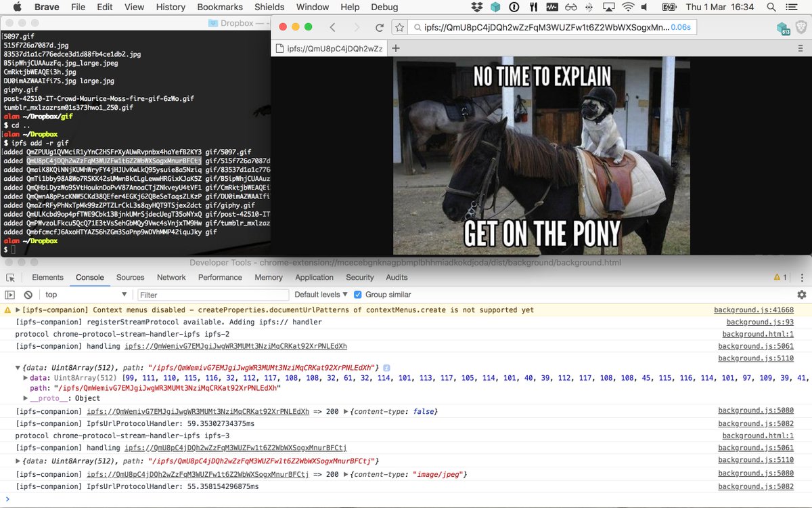Open the background.js:93 source link

point(760,322)
